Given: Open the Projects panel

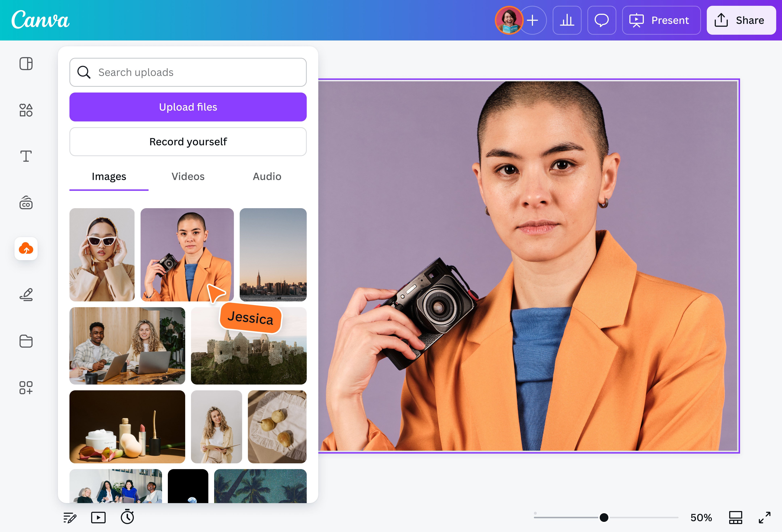Looking at the screenshot, I should tap(26, 341).
